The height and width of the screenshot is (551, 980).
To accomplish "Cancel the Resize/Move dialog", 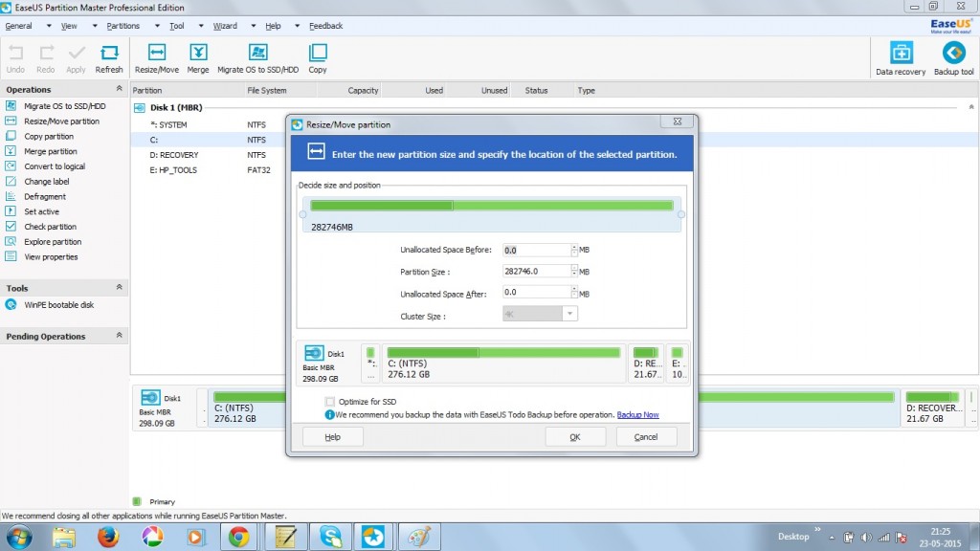I will (x=646, y=436).
